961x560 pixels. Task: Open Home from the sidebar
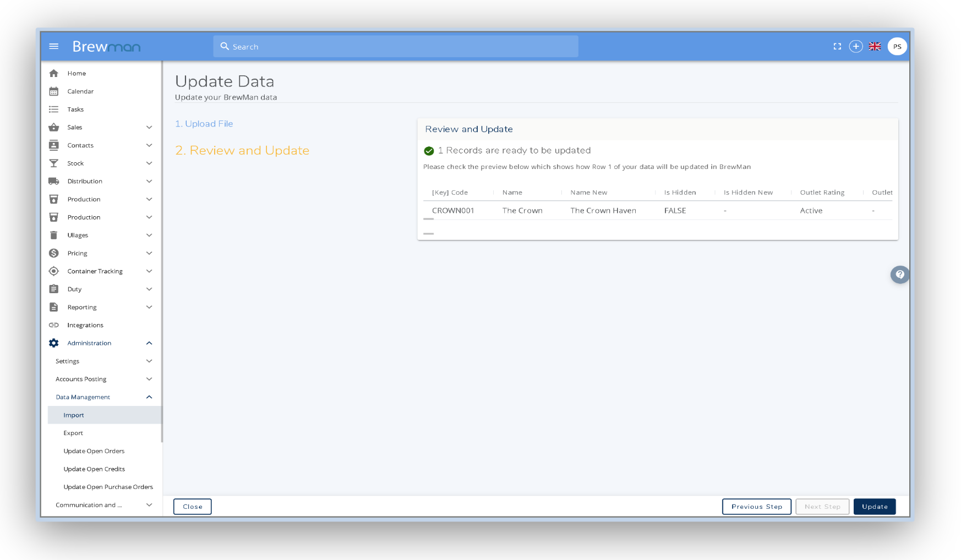tap(77, 73)
